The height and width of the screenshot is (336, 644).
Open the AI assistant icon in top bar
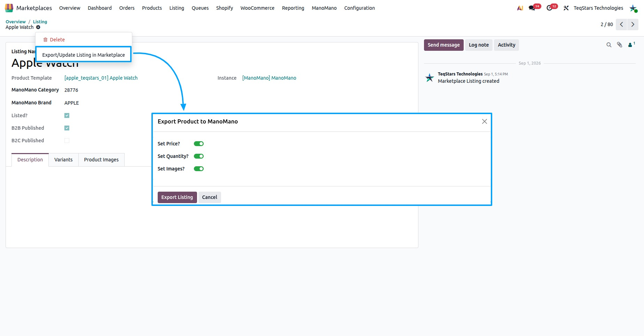tap(520, 8)
